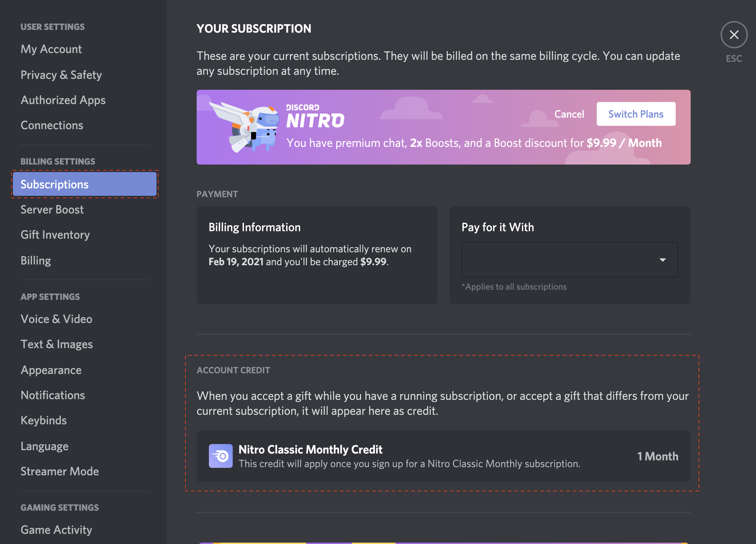The width and height of the screenshot is (756, 544).
Task: Click the Authorized Apps settings icon
Action: [x=63, y=99]
